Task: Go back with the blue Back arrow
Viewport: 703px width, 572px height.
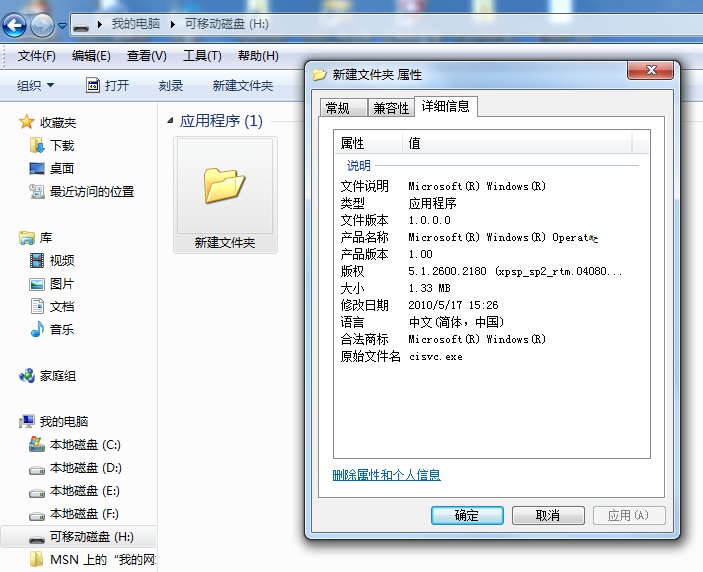Action: coord(15,25)
